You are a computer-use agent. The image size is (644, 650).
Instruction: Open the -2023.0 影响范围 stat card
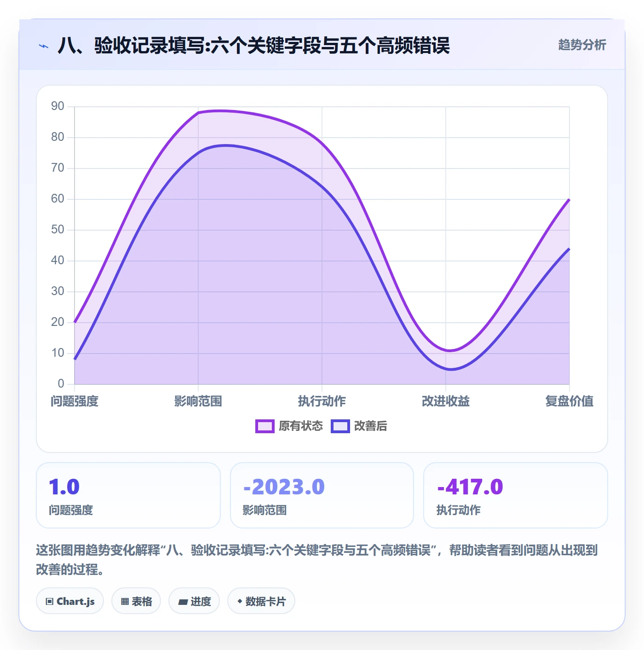(x=322, y=495)
